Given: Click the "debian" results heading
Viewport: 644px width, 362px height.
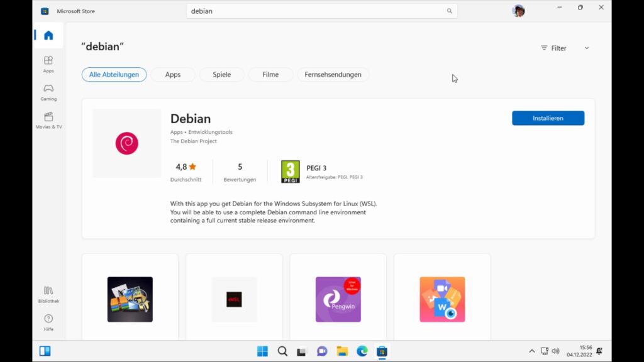Looking at the screenshot, I should (x=103, y=47).
